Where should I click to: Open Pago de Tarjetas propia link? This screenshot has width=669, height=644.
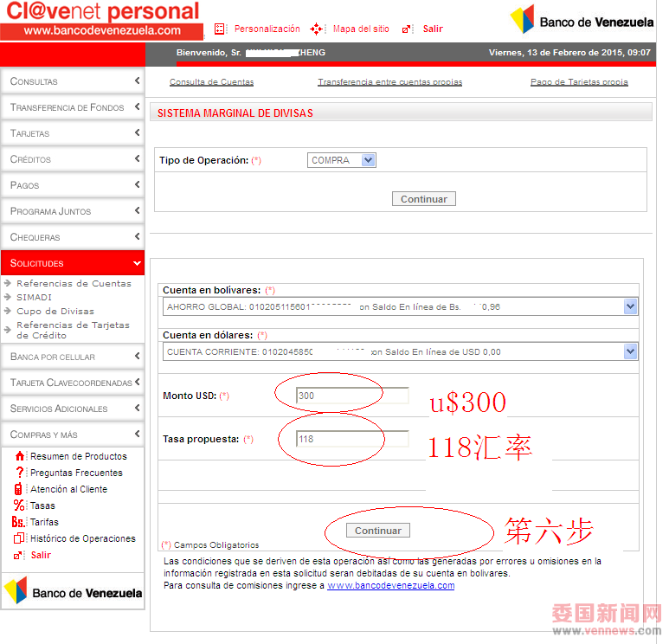click(x=579, y=81)
